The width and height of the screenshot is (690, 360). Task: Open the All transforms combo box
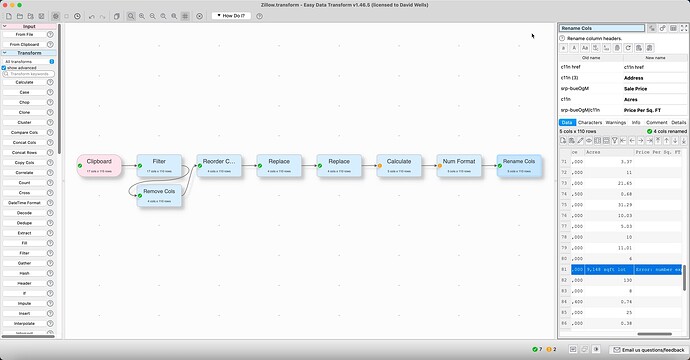[29, 62]
